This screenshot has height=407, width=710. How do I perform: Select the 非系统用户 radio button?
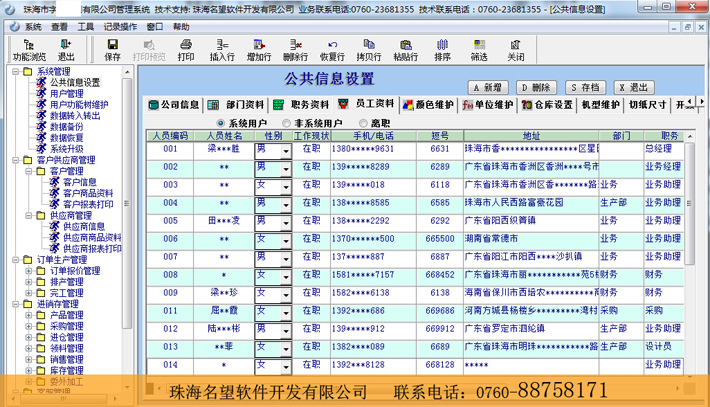(x=286, y=123)
